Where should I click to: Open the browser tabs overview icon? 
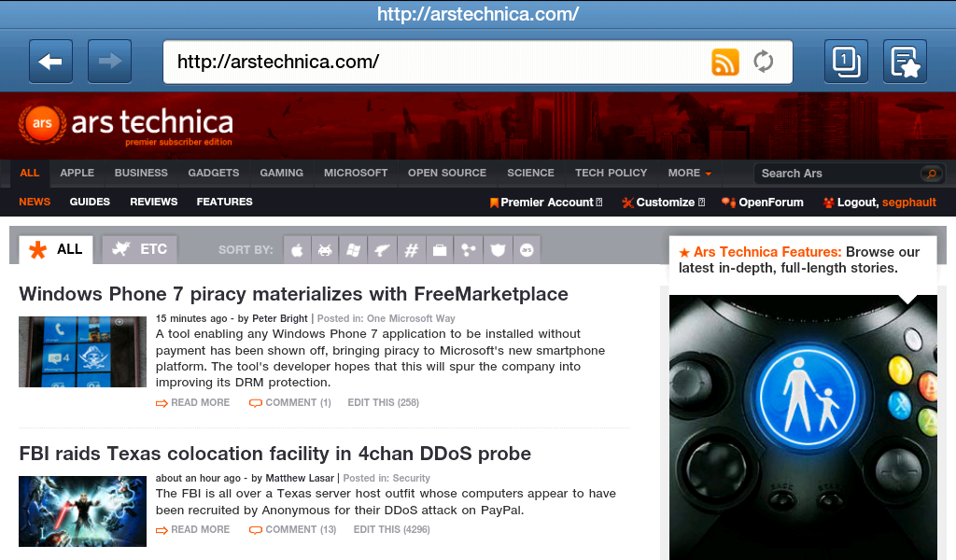click(846, 61)
